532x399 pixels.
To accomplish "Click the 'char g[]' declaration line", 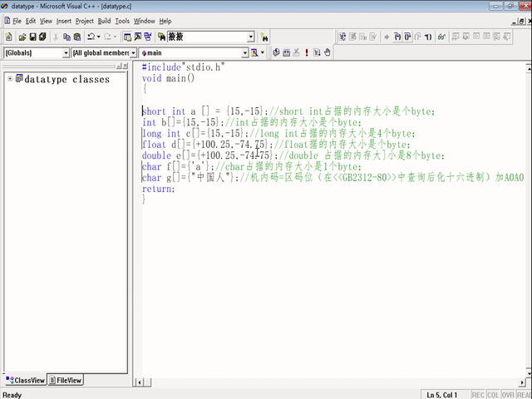I will tap(332, 178).
